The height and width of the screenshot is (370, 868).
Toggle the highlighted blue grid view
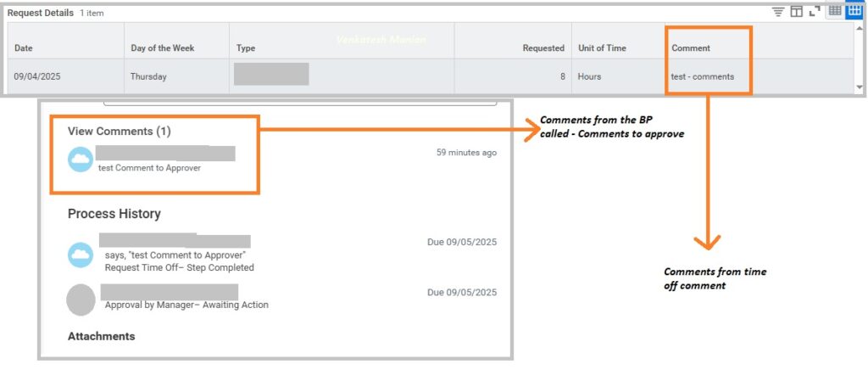pyautogui.click(x=854, y=12)
